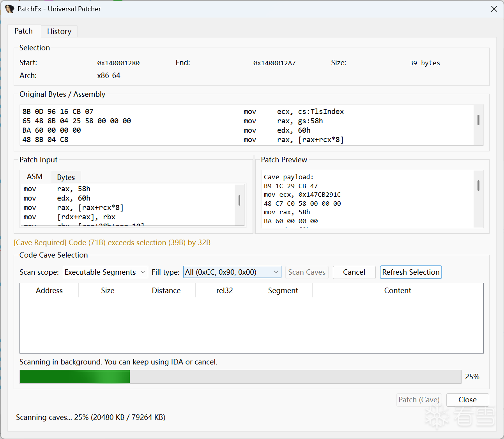Click the Refresh Selection button
The width and height of the screenshot is (504, 439).
click(411, 272)
